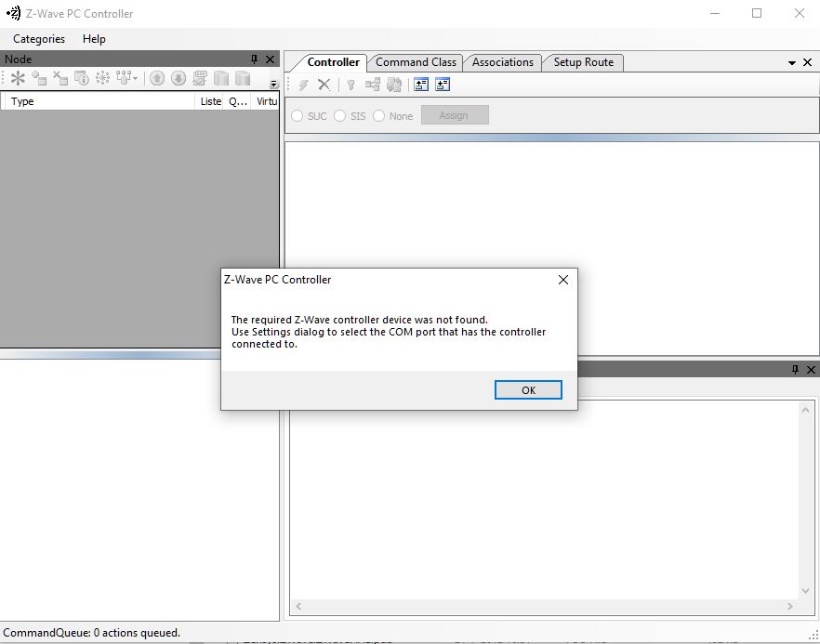The image size is (820, 644).
Task: Click the Assign button
Action: [x=455, y=115]
